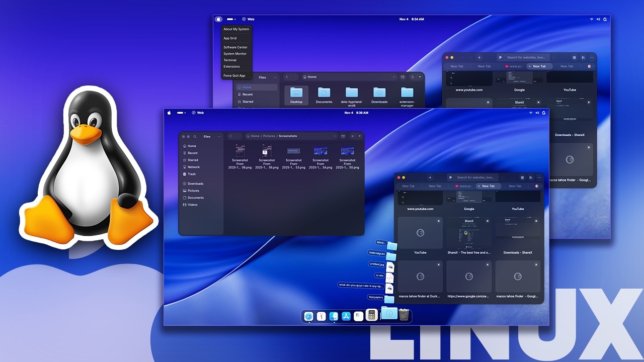Open the text editor icon in the dock
This screenshot has height=362, width=644.
coord(358,316)
